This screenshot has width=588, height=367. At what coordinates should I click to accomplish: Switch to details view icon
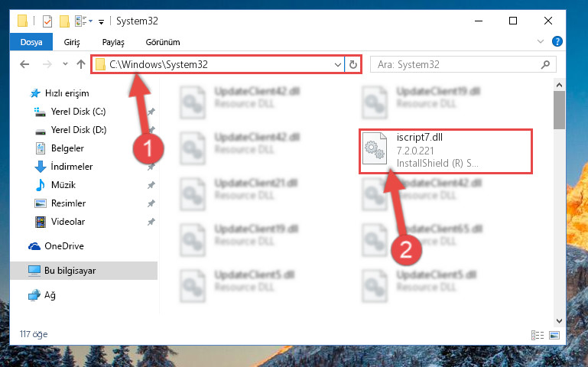pos(538,335)
